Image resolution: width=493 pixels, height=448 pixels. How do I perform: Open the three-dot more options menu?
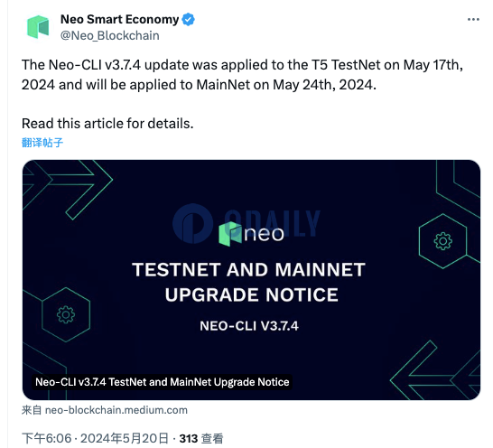(x=473, y=20)
